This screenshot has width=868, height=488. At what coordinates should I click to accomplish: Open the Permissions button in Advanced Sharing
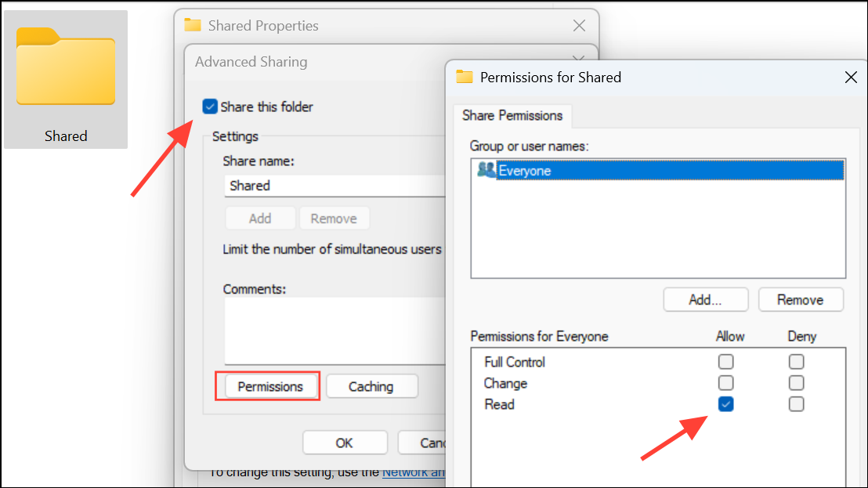click(270, 386)
